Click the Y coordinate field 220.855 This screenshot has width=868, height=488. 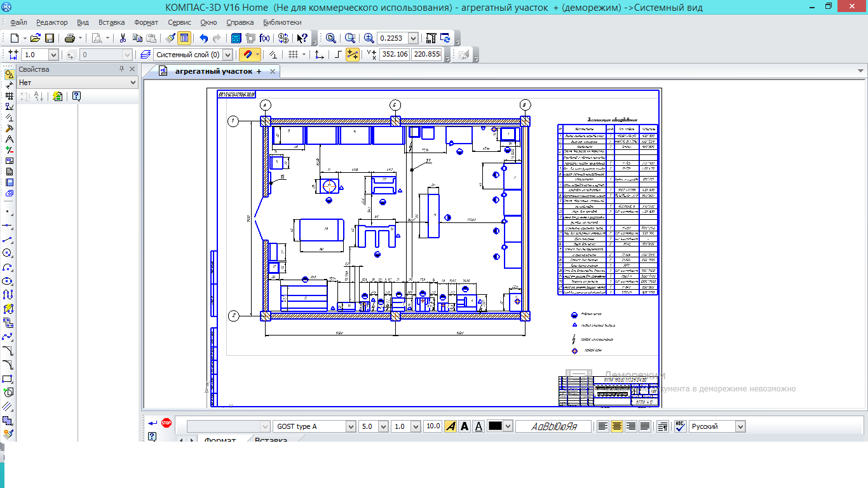coord(426,55)
